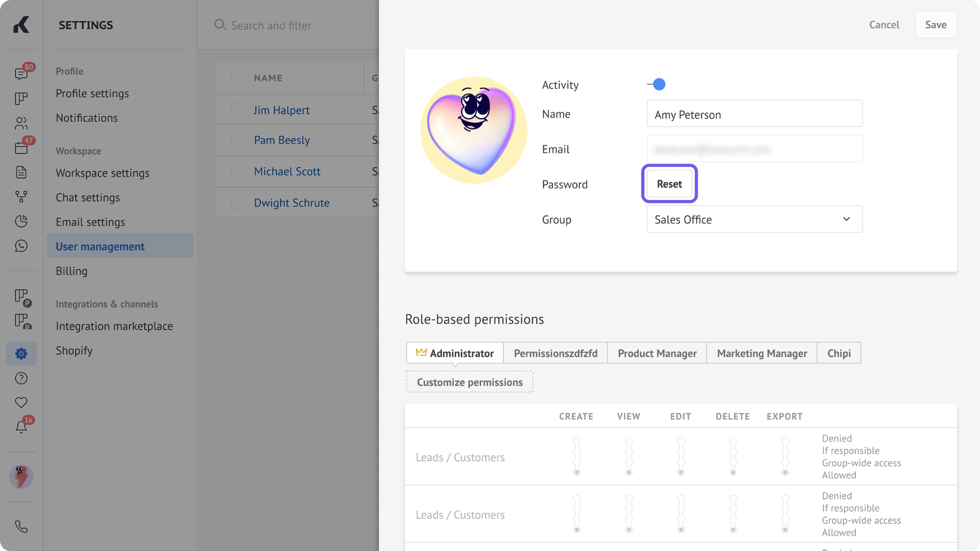
Task: Open Jim Halpert user link
Action: (281, 110)
